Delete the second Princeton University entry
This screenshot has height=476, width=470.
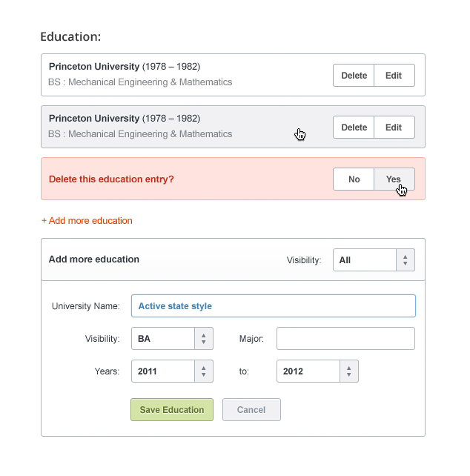point(354,128)
